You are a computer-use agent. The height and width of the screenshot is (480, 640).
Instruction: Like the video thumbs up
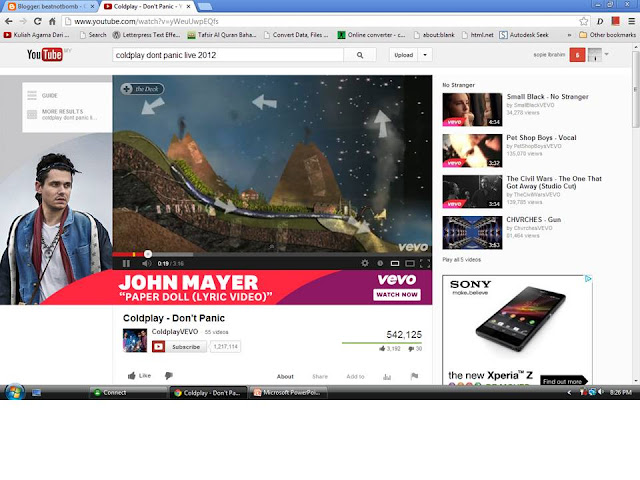[139, 376]
